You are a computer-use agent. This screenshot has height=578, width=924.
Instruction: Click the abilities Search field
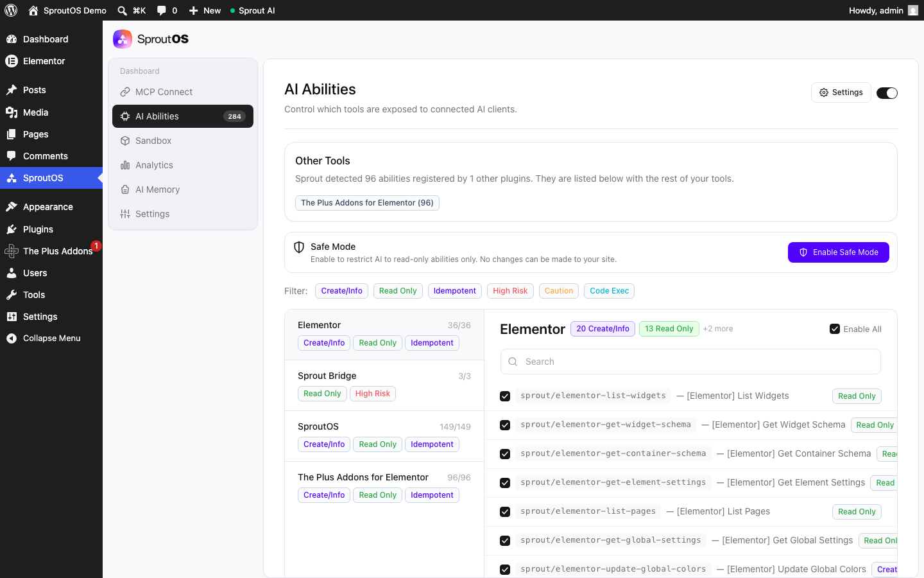(690, 362)
